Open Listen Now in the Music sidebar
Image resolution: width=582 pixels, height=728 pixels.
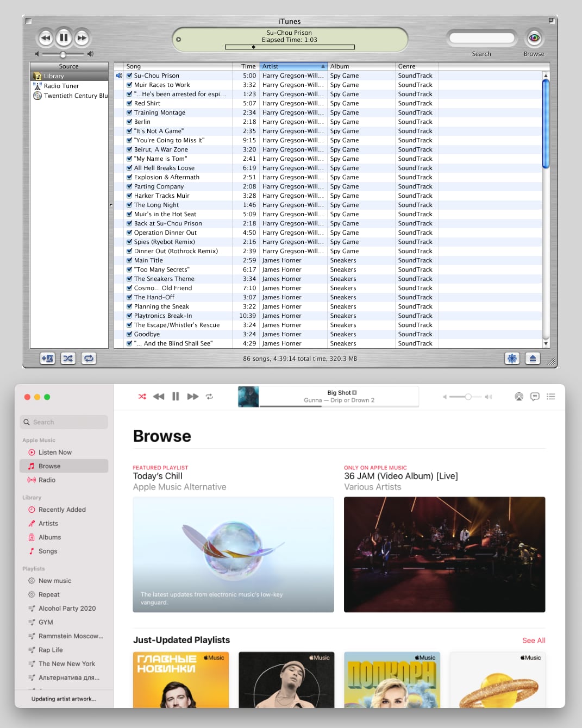pyautogui.click(x=64, y=452)
